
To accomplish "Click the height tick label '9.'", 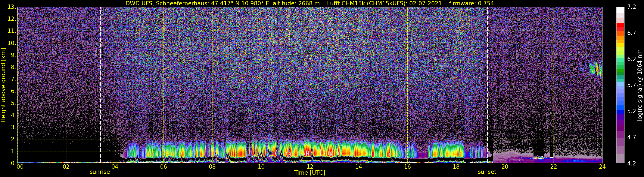I will point(13,55).
